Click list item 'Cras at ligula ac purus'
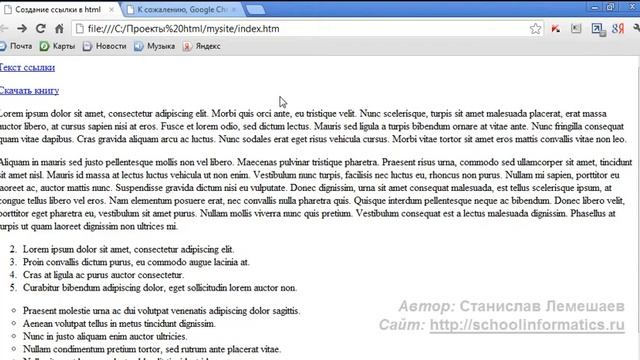 pyautogui.click(x=103, y=275)
